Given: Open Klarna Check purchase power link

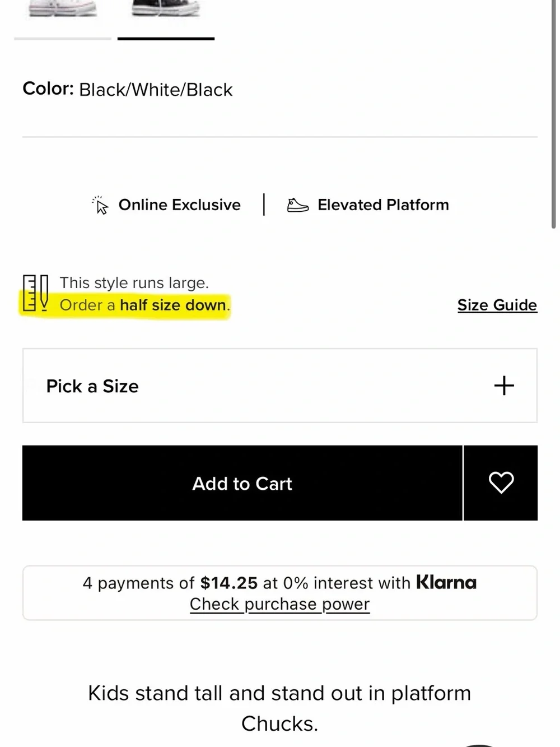Looking at the screenshot, I should point(280,604).
